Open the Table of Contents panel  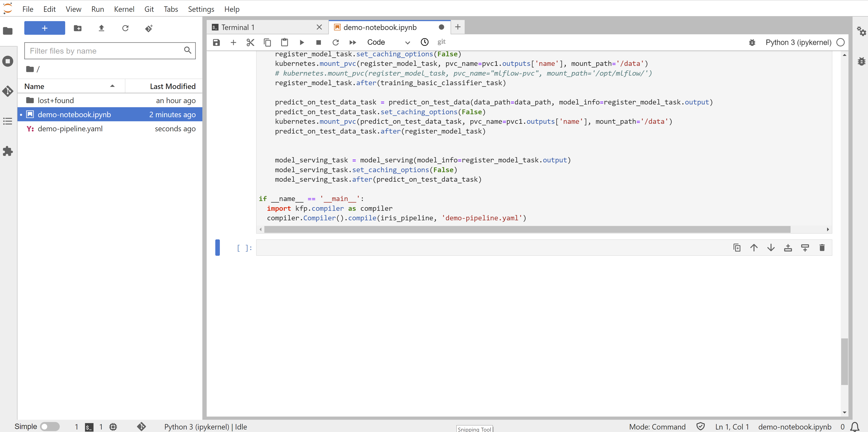(8, 121)
